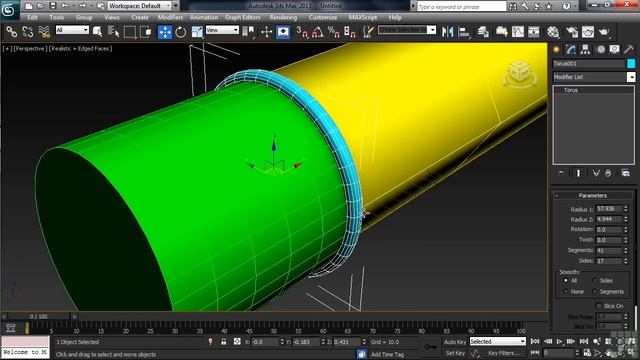640x360 pixels.
Task: Choose the Rectangular Selection Region tool
Action: tap(130, 31)
